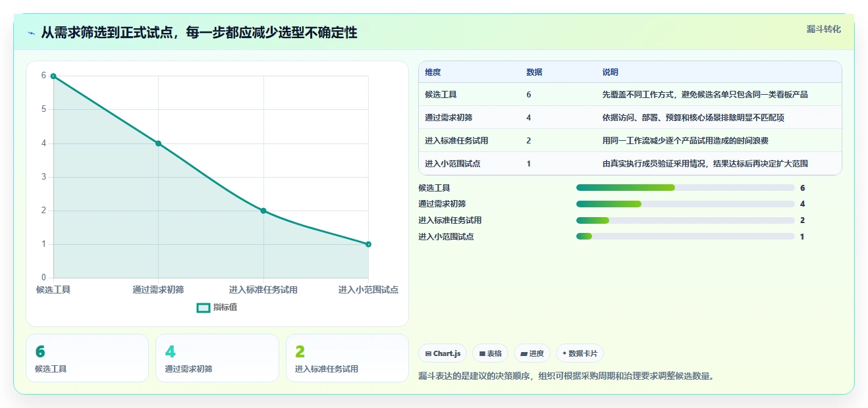The height and width of the screenshot is (408, 868).
Task: Click the chart data point for 进入小范围试点
Action: pos(368,244)
